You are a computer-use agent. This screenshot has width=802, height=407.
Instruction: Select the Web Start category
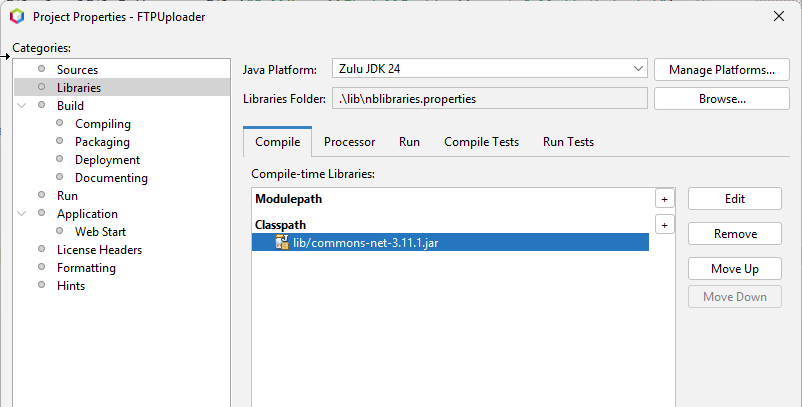pos(100,232)
